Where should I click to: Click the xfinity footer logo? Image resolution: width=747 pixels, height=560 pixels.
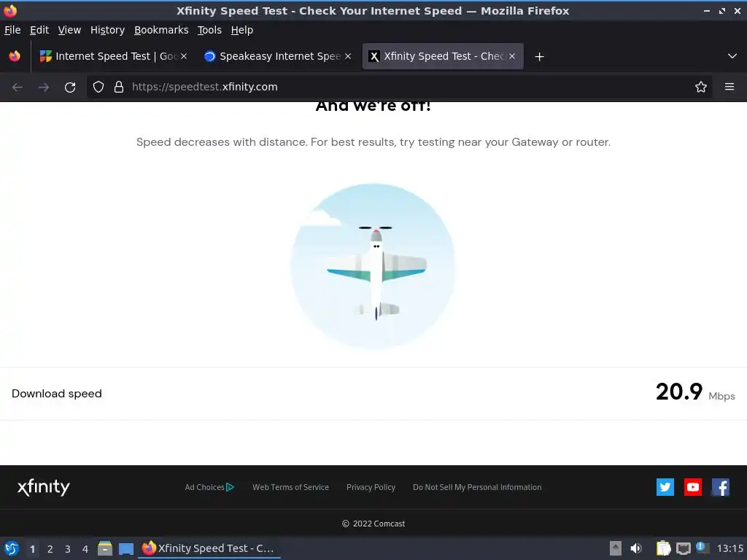click(43, 487)
